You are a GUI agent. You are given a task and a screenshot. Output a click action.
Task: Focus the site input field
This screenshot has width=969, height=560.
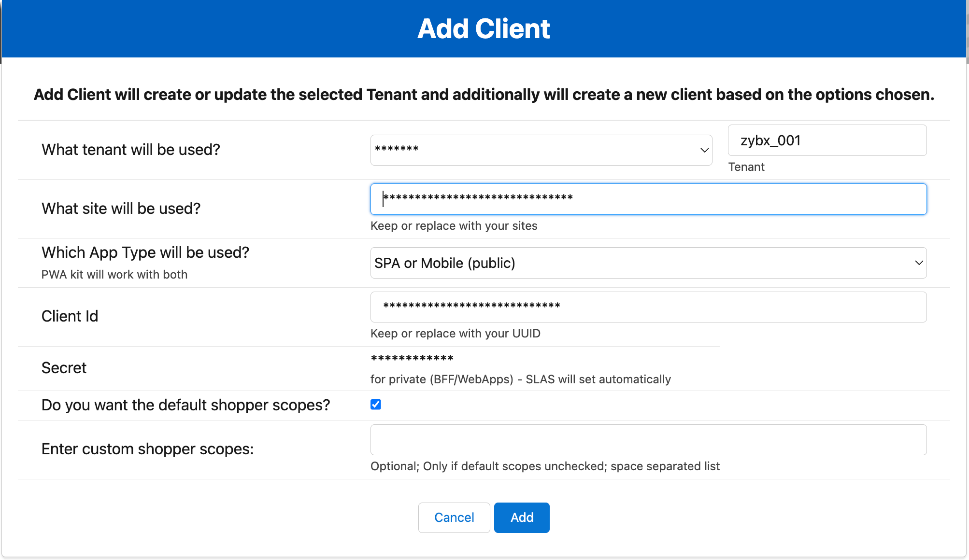[x=648, y=199]
